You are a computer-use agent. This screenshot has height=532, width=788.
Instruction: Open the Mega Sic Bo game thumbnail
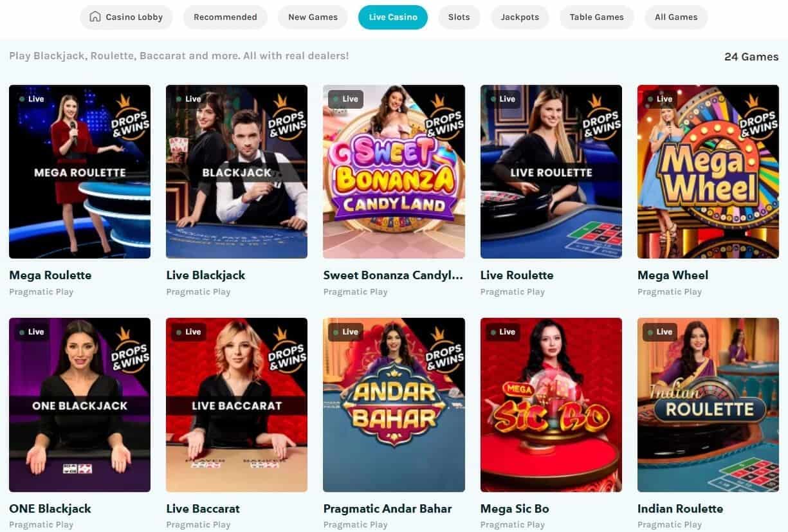click(x=551, y=405)
